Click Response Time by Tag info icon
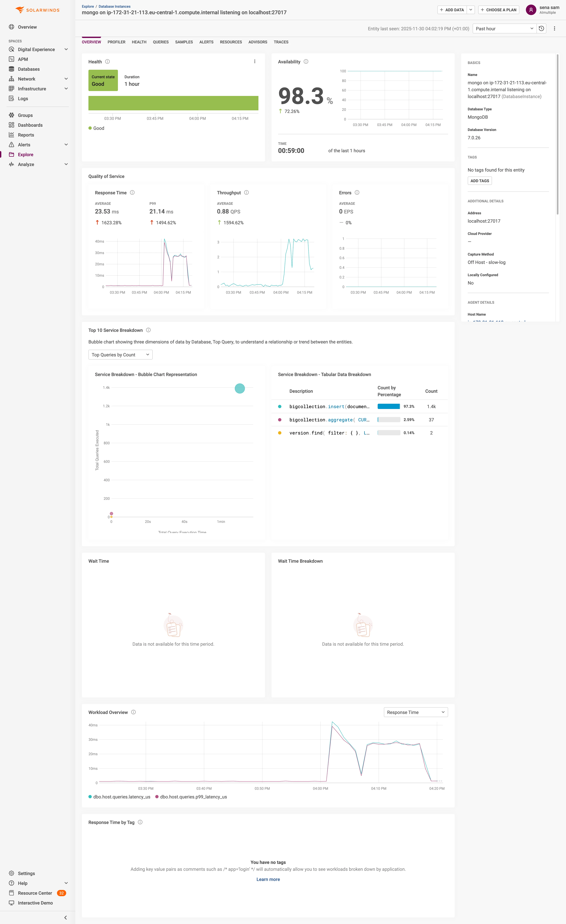This screenshot has height=924, width=566. point(140,822)
